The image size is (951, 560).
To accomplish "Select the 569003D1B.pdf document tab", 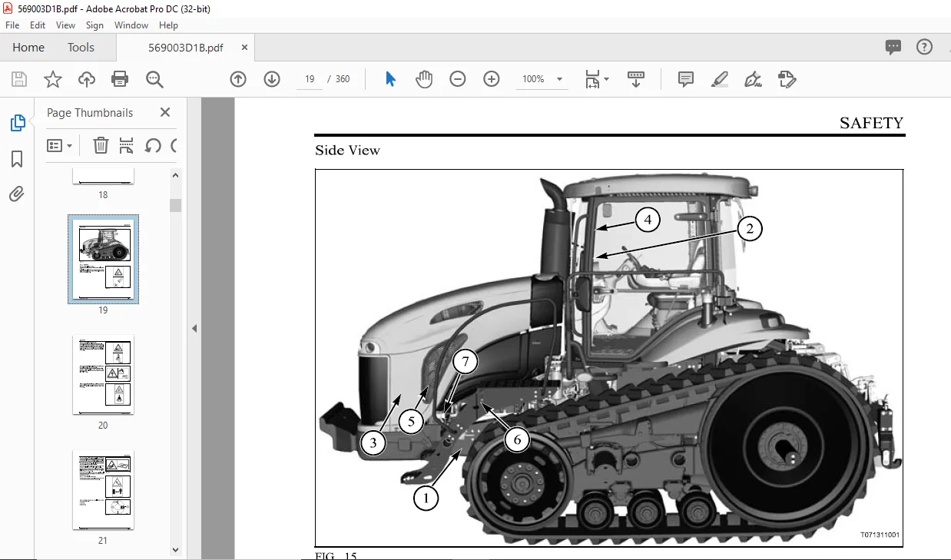I will coord(186,48).
